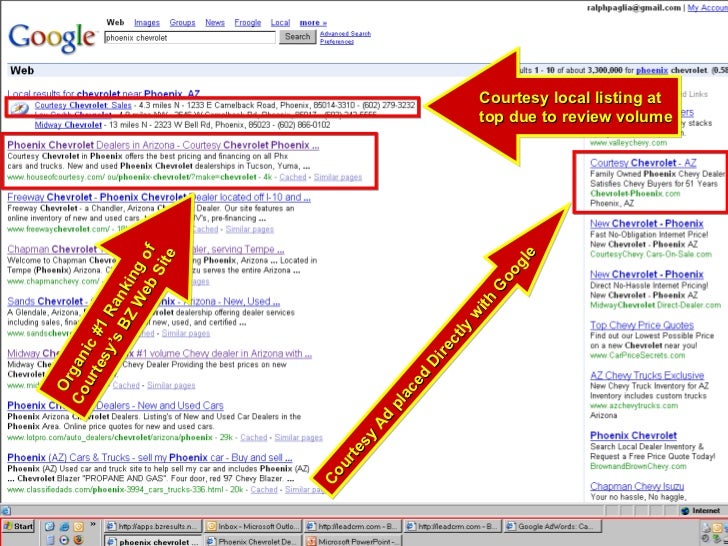Switch to the Images search tab

147,22
